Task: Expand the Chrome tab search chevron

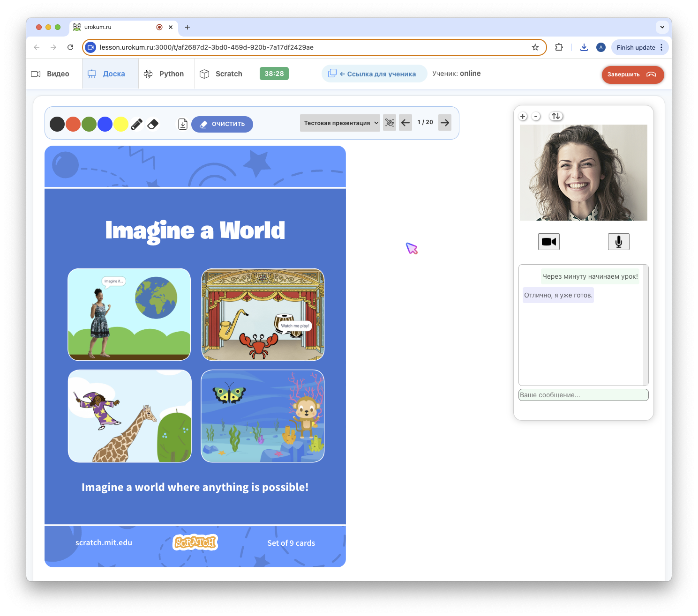Action: 662,27
